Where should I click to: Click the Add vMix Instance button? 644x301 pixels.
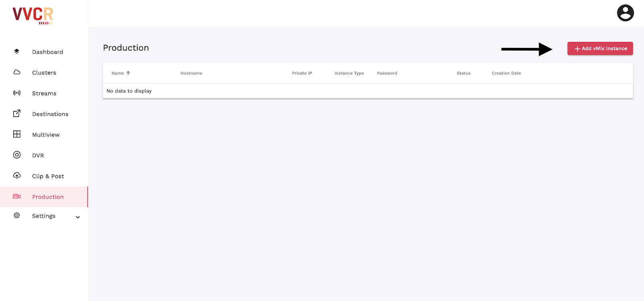(600, 48)
